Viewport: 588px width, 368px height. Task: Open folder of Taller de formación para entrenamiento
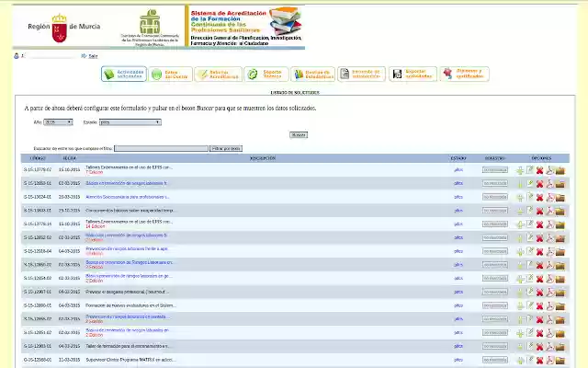click(x=560, y=347)
